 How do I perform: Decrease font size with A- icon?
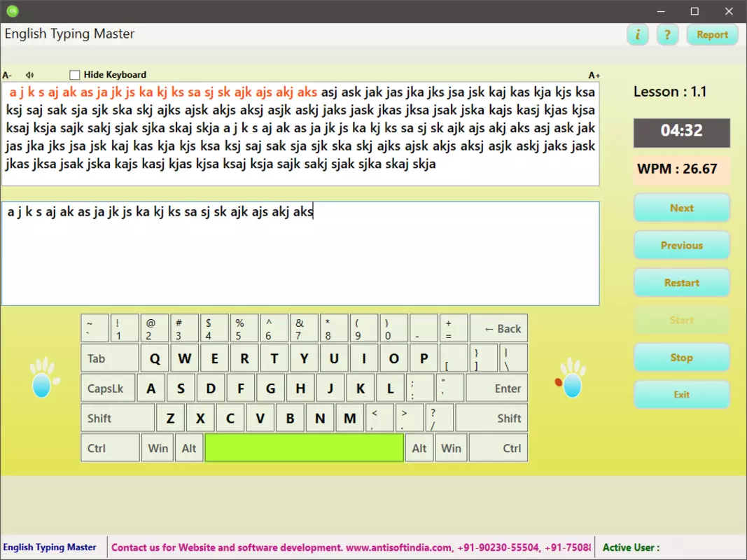click(7, 75)
